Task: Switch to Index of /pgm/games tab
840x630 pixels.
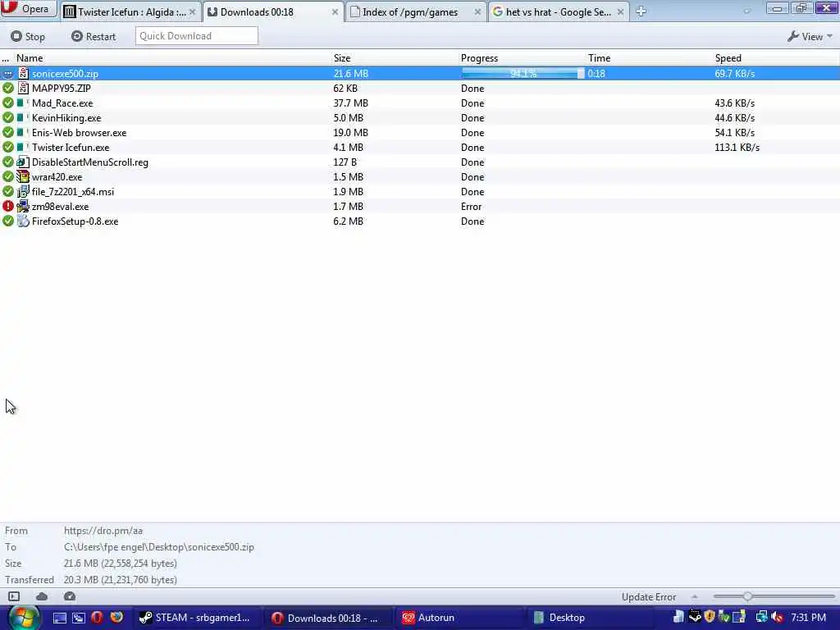Action: tap(416, 11)
